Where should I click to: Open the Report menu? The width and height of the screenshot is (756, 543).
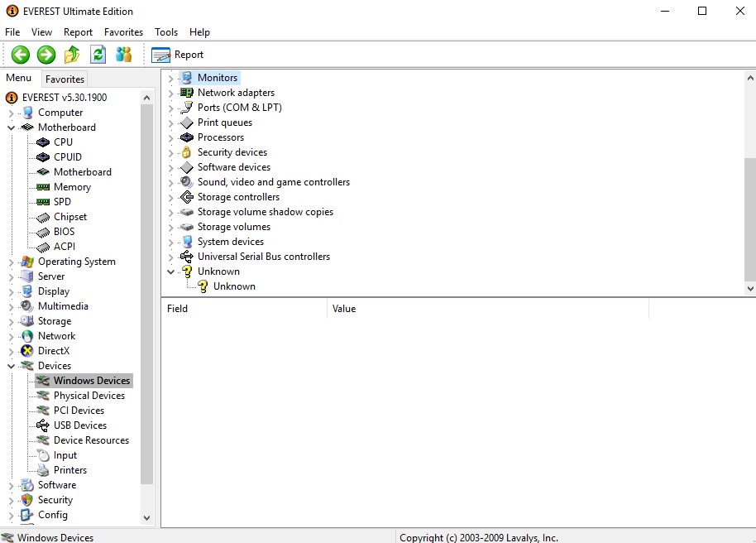pos(78,32)
